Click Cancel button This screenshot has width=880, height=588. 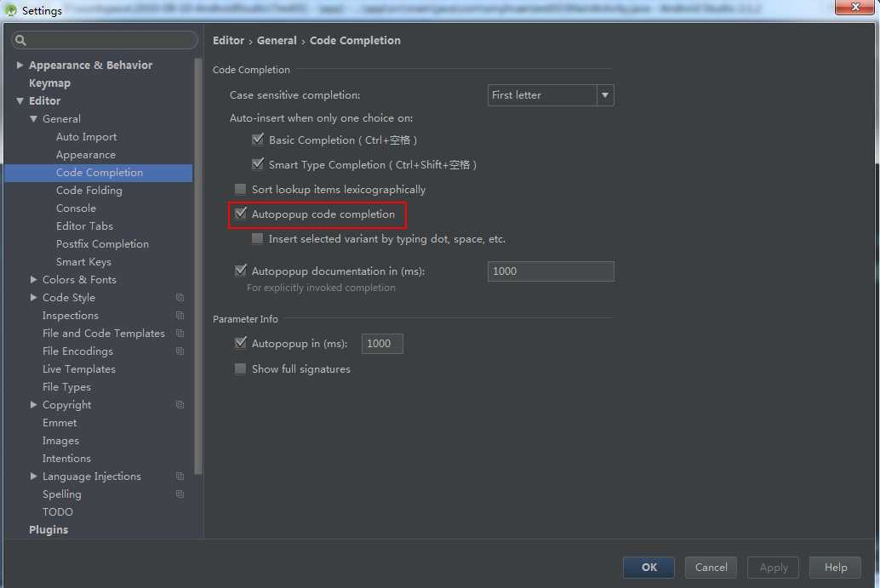click(711, 568)
